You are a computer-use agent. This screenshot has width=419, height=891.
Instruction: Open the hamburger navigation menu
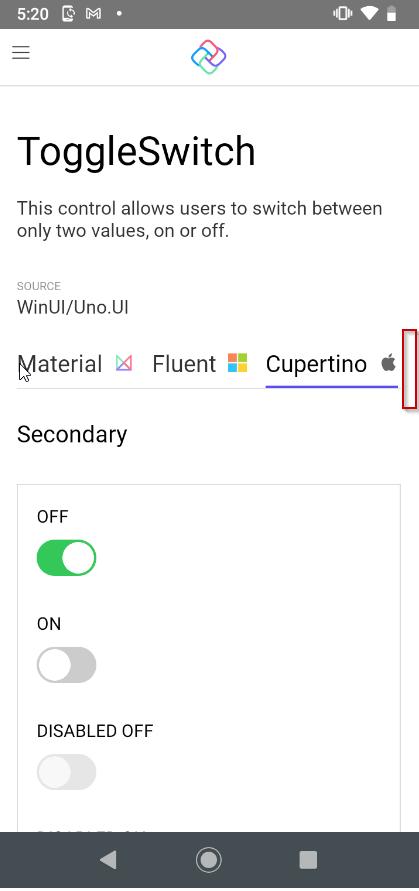click(x=21, y=53)
